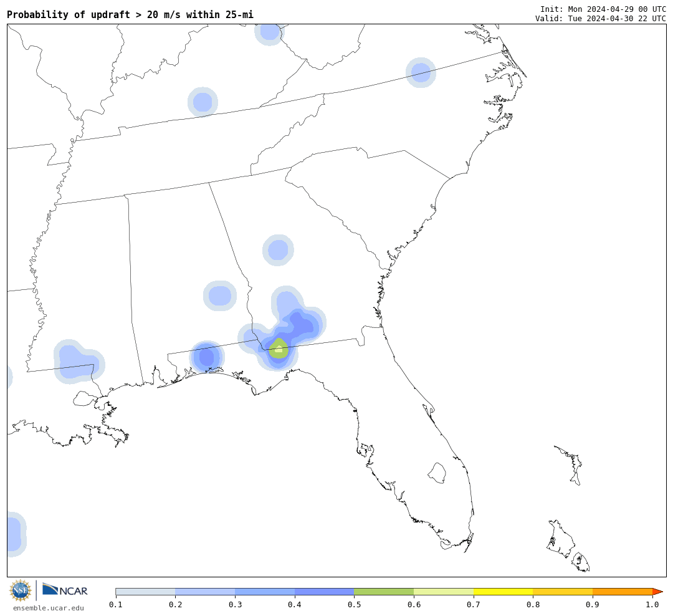Click the plot title 'Probability of updraft > 20 m/s'
The height and width of the screenshot is (616, 673).
tap(95, 14)
